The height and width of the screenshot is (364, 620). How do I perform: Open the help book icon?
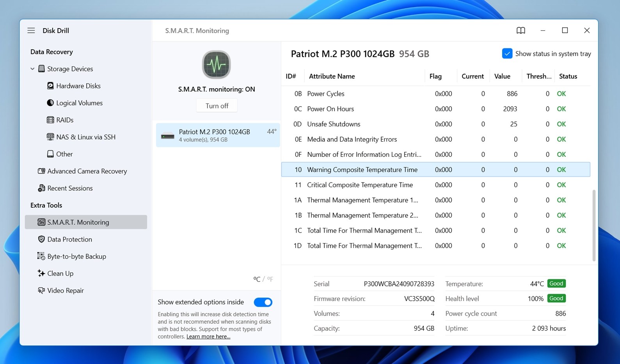pos(521,30)
